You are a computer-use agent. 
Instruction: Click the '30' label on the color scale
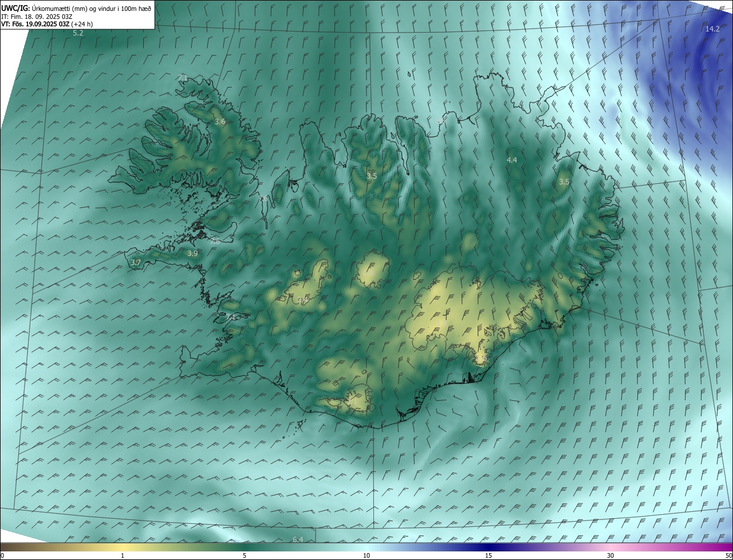(610, 555)
